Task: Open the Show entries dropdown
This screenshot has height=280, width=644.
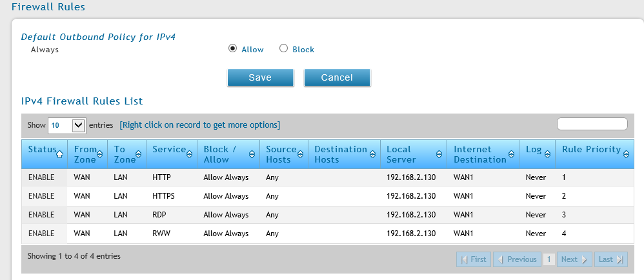Action: [66, 125]
